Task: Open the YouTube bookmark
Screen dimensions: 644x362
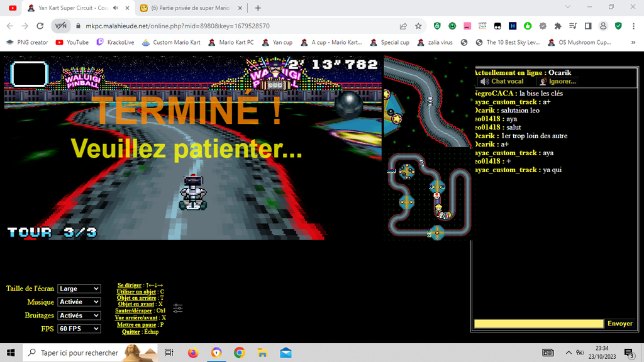Action: 72,42
